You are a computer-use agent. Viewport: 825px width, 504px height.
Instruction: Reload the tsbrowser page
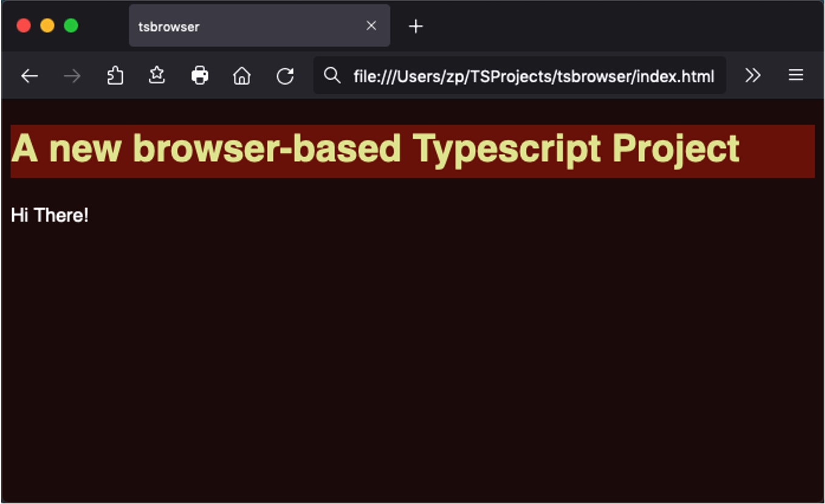tap(285, 75)
